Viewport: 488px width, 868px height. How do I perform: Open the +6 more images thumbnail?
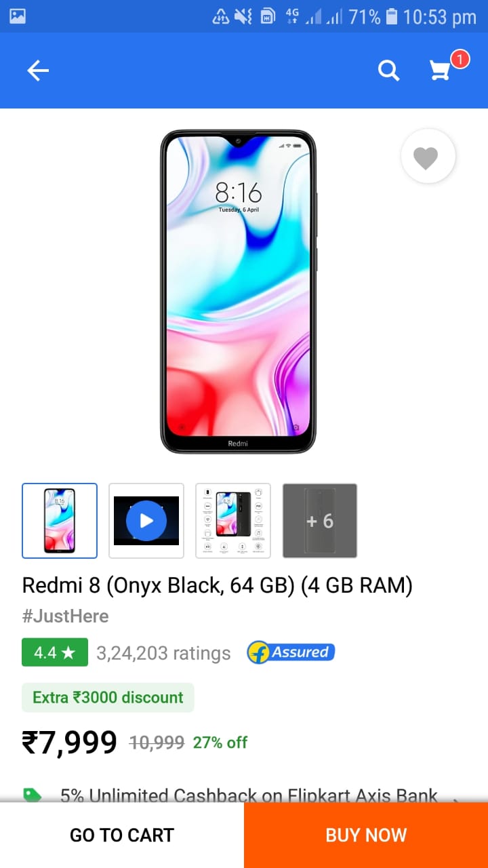coord(320,521)
